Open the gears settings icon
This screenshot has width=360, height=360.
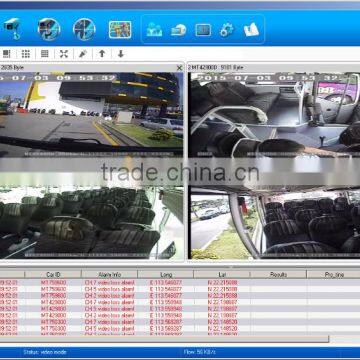click(227, 30)
